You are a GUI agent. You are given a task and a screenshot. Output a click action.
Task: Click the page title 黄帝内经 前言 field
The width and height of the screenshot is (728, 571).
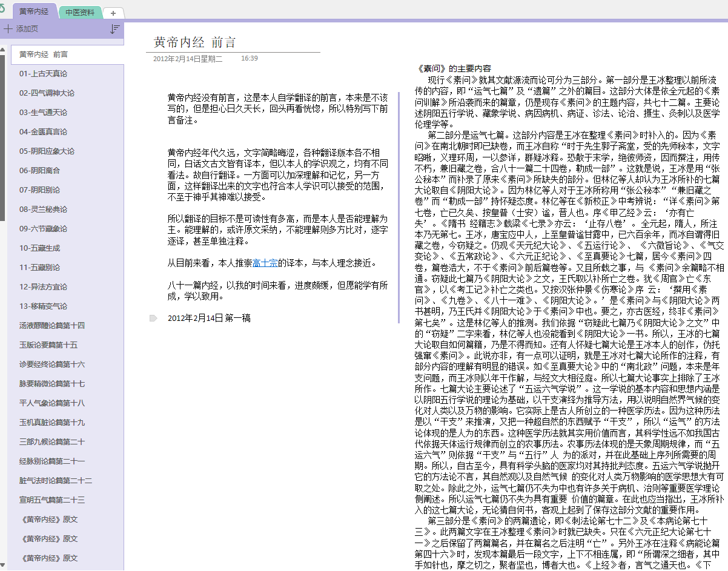(x=194, y=42)
